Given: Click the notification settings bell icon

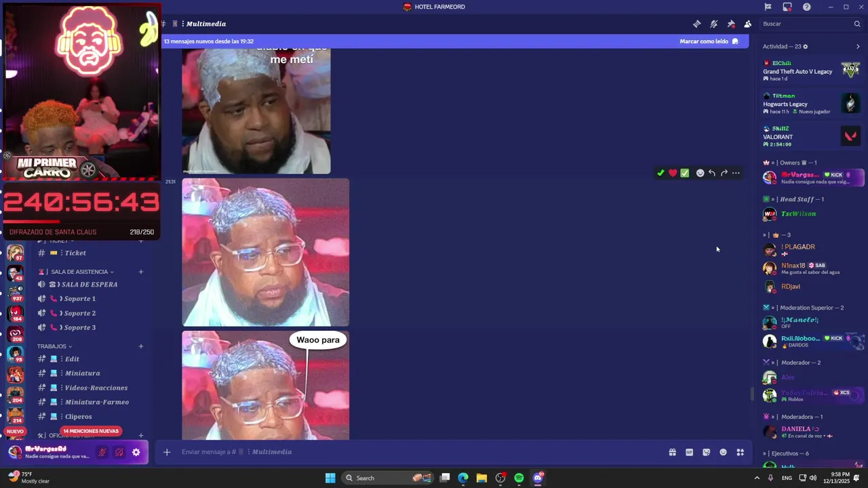Looking at the screenshot, I should tap(713, 24).
